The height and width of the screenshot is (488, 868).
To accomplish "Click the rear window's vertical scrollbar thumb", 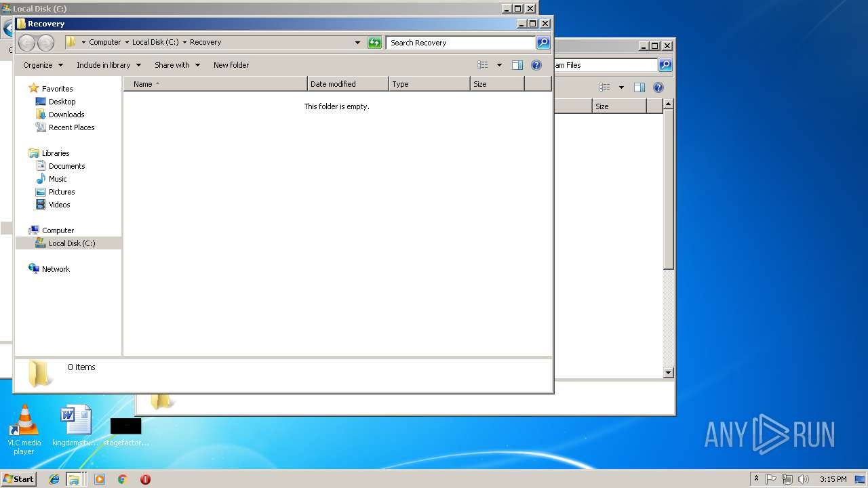I will pyautogui.click(x=668, y=190).
